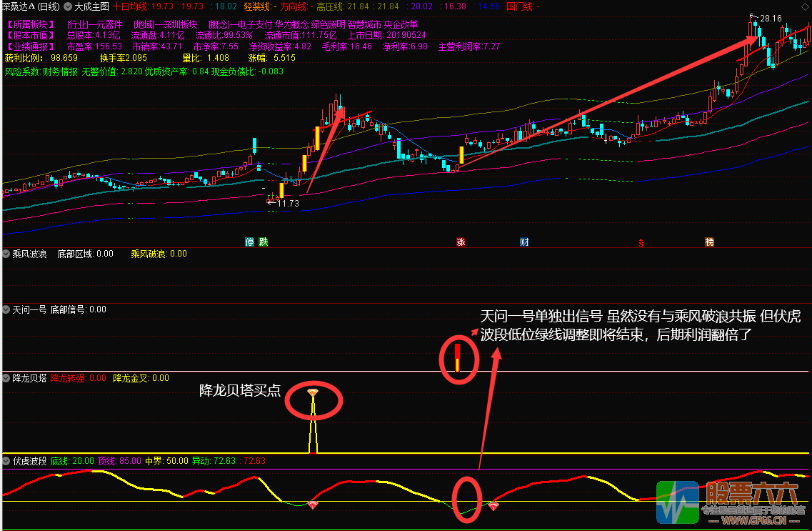The width and height of the screenshot is (812, 531).
Task: Click the 【业绩通报】 performance label
Action: 29,46
